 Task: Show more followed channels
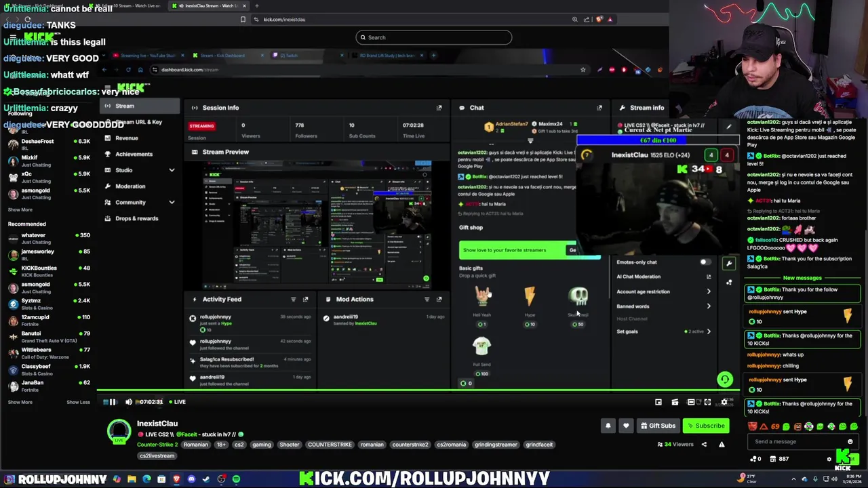[20, 209]
